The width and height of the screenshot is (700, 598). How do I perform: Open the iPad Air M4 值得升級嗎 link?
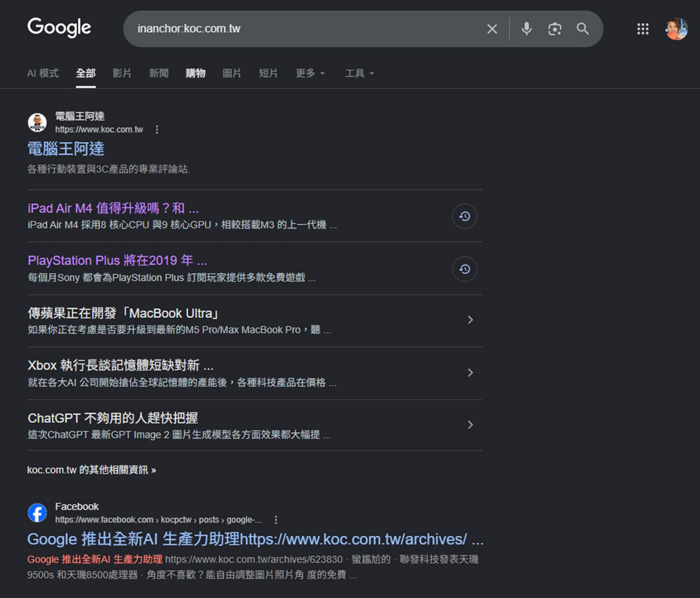(113, 208)
